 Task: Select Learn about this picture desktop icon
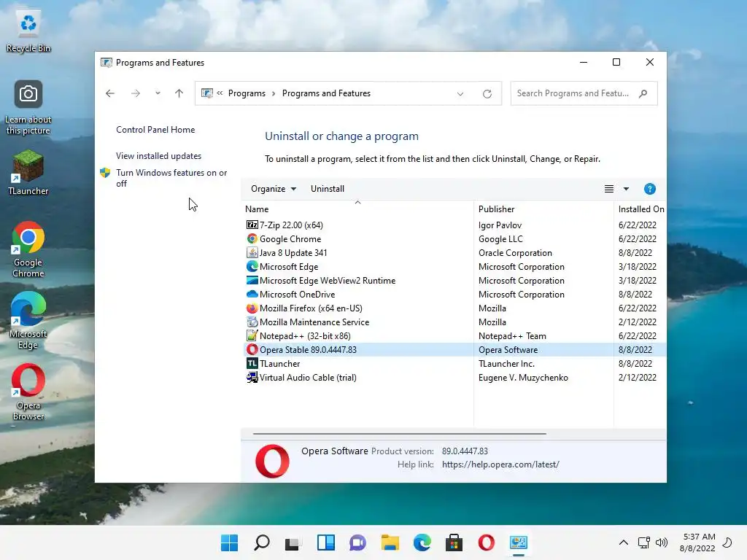pos(28,108)
